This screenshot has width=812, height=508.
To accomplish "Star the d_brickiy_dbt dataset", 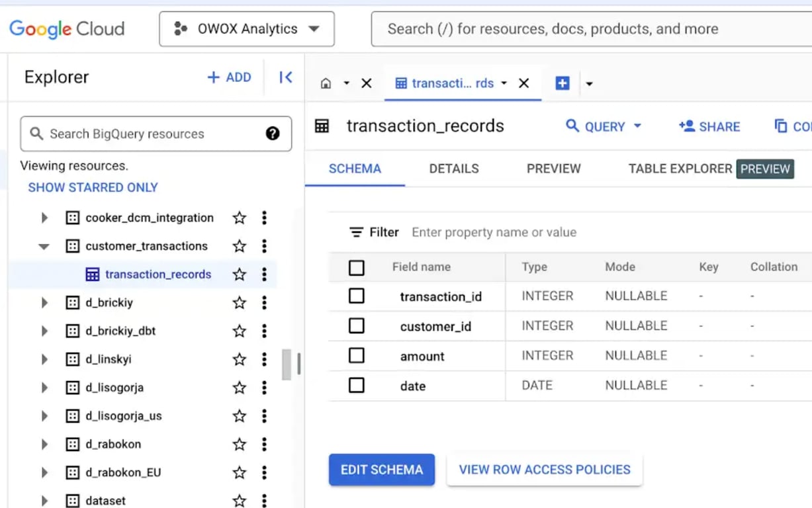I will coord(240,331).
